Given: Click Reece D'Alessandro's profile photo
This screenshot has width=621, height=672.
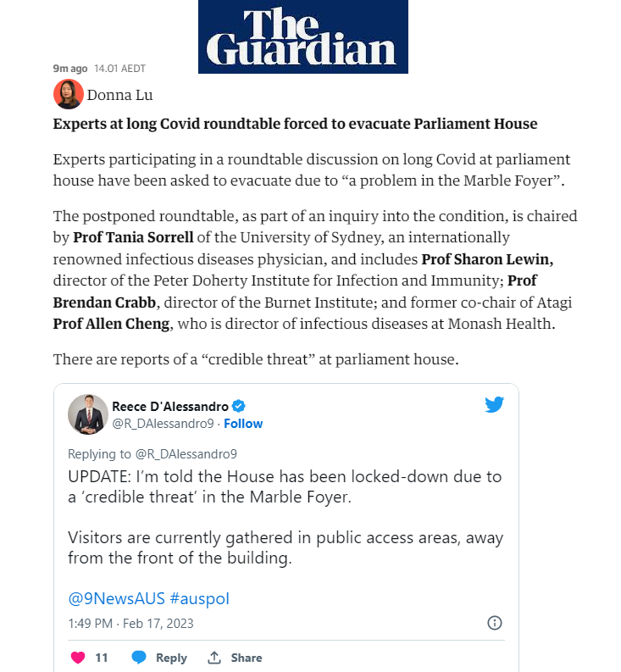Looking at the screenshot, I should point(88,414).
